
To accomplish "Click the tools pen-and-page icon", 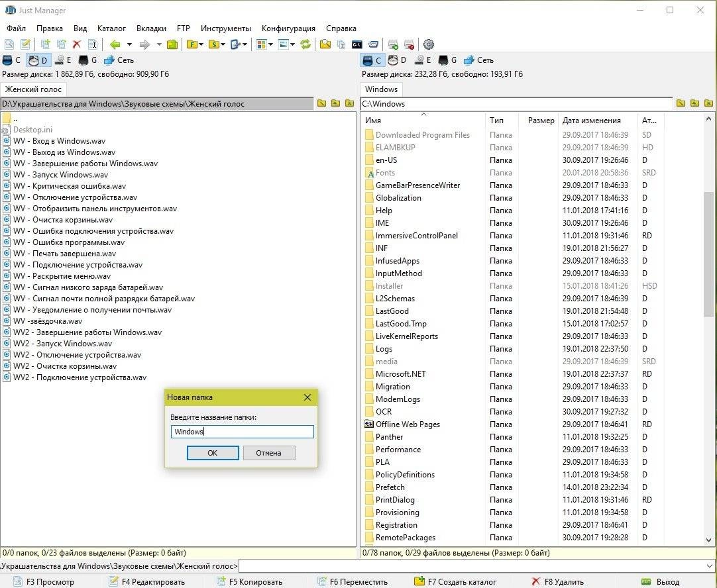I will (x=236, y=44).
